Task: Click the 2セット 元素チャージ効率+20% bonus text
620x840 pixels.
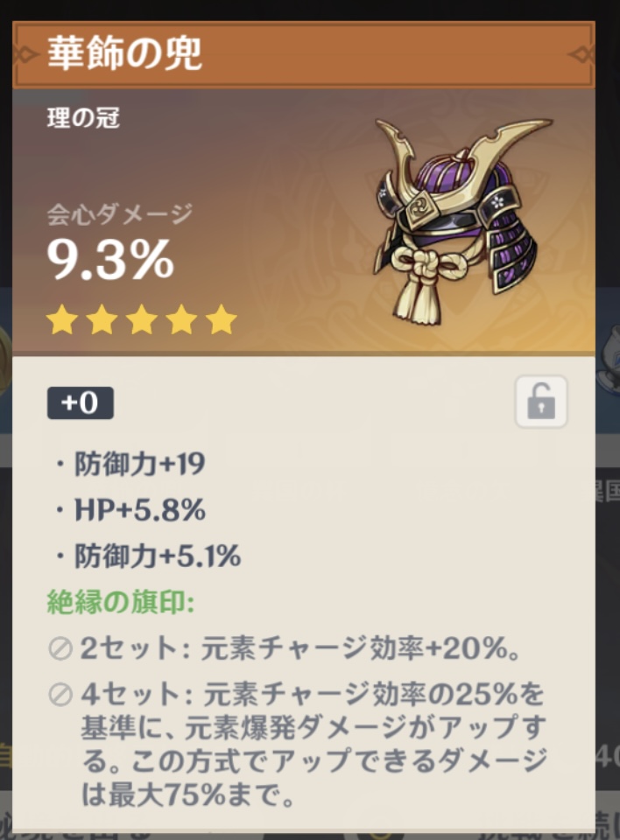Action: coord(300,648)
